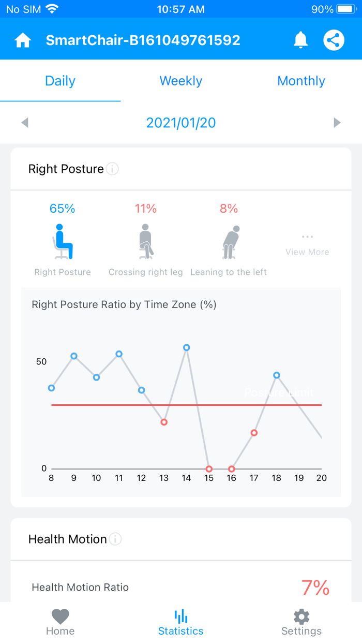Expand View More postures

307,245
